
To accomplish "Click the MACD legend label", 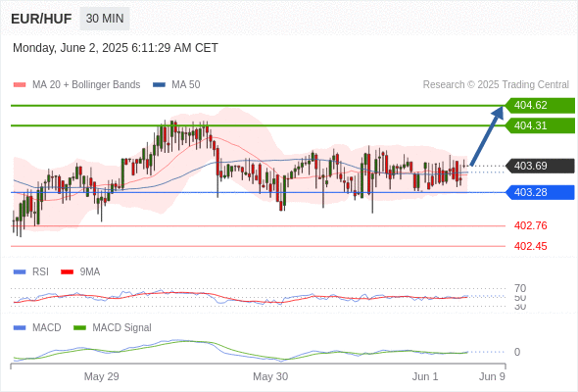I will click(x=47, y=327).
